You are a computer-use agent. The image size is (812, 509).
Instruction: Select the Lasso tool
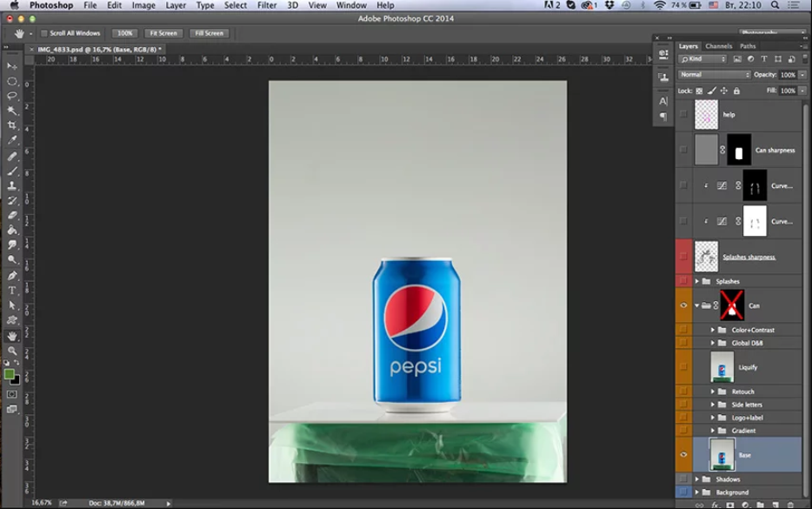(12, 96)
